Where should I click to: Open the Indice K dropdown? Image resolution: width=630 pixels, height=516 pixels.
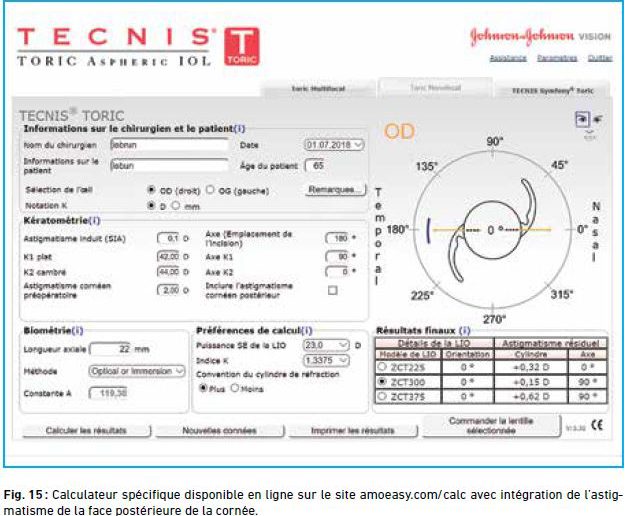click(x=326, y=360)
